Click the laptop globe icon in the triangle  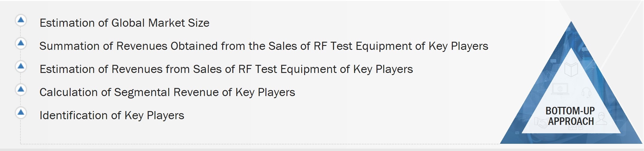point(560,89)
